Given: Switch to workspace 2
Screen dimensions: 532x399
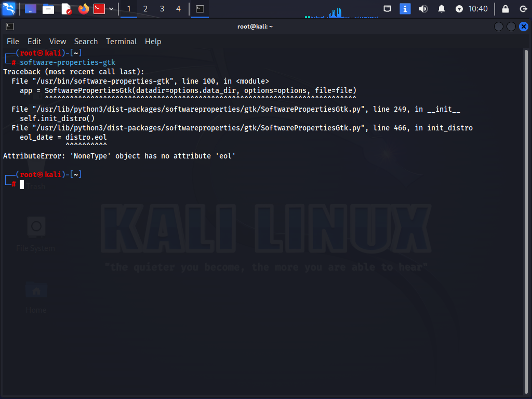Looking at the screenshot, I should 145,9.
